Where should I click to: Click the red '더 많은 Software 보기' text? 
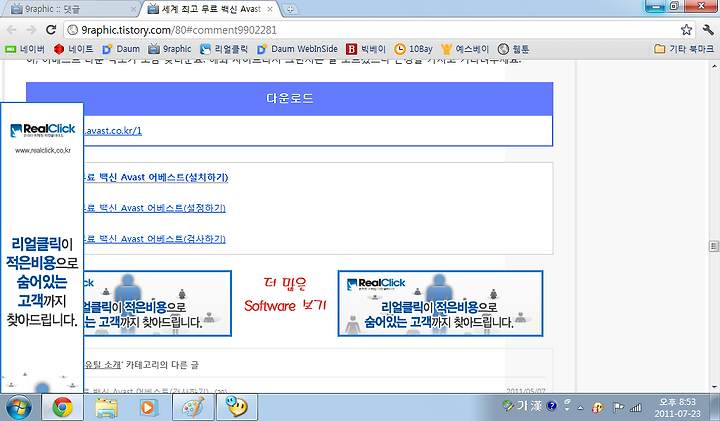pos(285,295)
